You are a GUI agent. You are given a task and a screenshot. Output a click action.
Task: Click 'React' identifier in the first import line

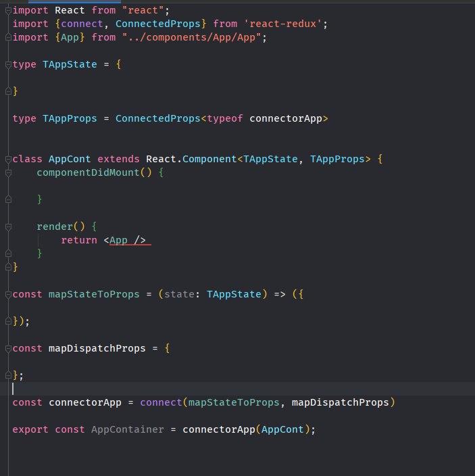point(70,10)
